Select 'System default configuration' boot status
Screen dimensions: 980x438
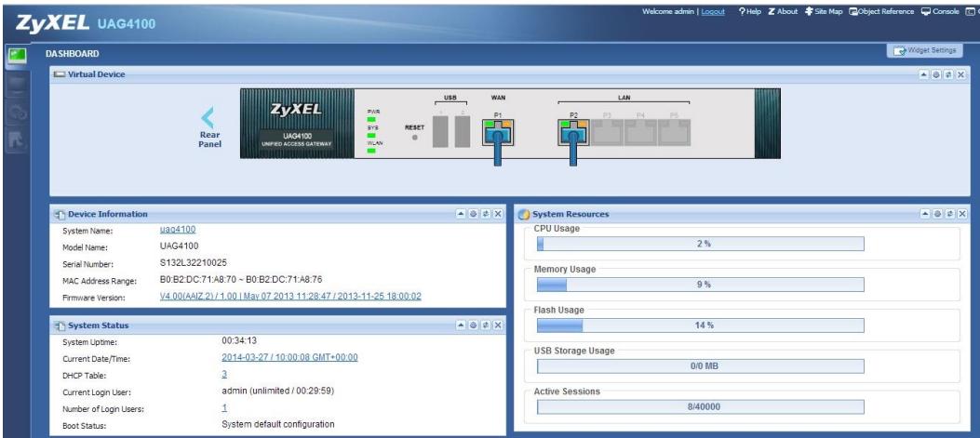pyautogui.click(x=278, y=424)
